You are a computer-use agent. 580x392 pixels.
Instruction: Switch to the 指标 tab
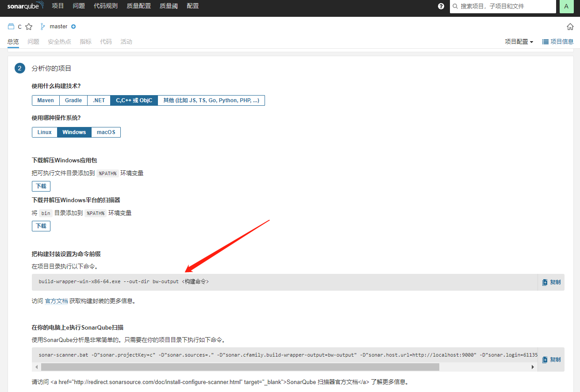point(85,42)
